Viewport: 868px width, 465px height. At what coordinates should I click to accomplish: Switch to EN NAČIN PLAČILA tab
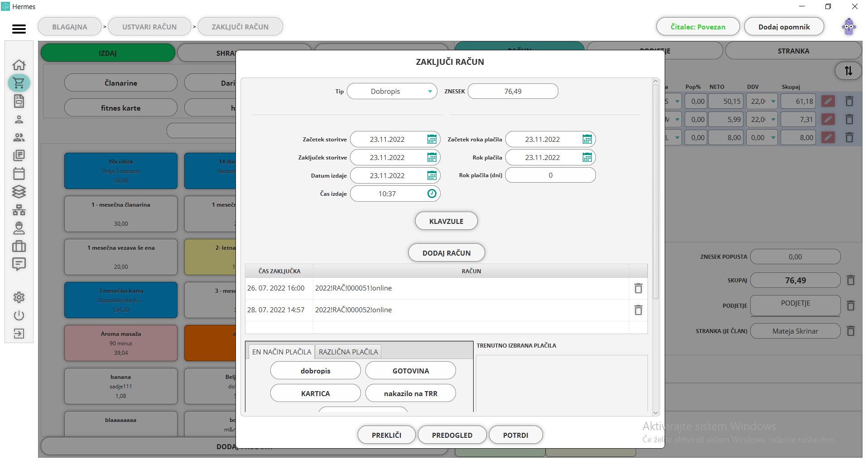point(282,352)
